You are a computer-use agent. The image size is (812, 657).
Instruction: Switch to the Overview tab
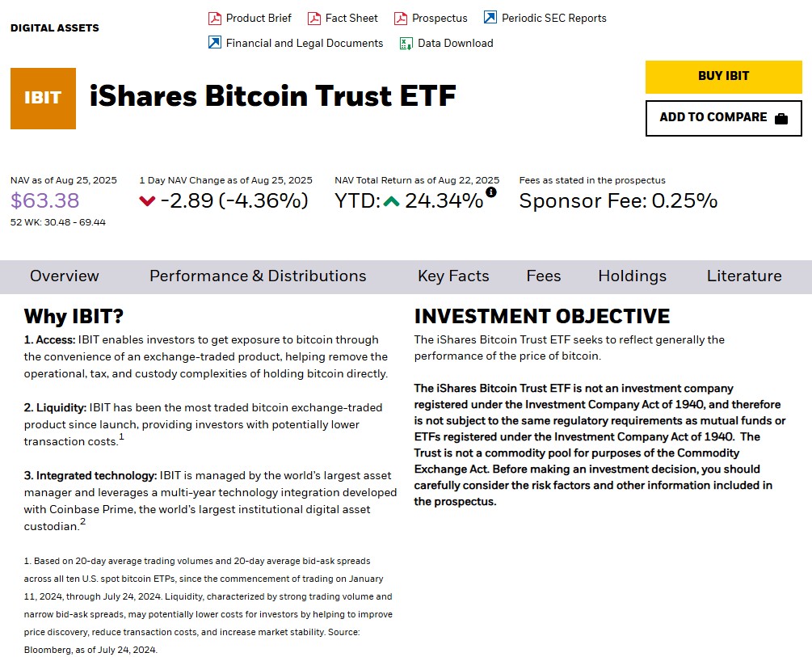pyautogui.click(x=65, y=276)
